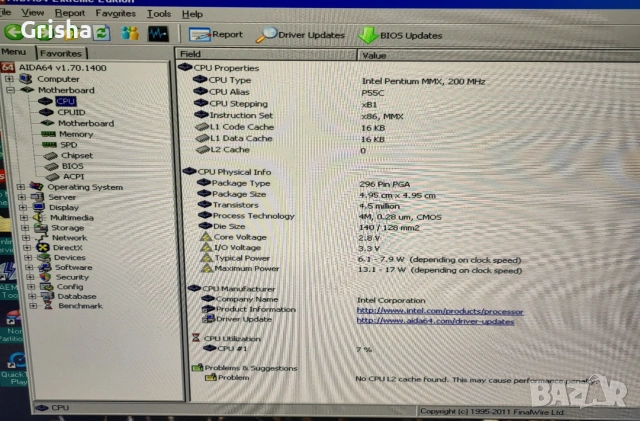Select the Package Type row

[x=304, y=183]
